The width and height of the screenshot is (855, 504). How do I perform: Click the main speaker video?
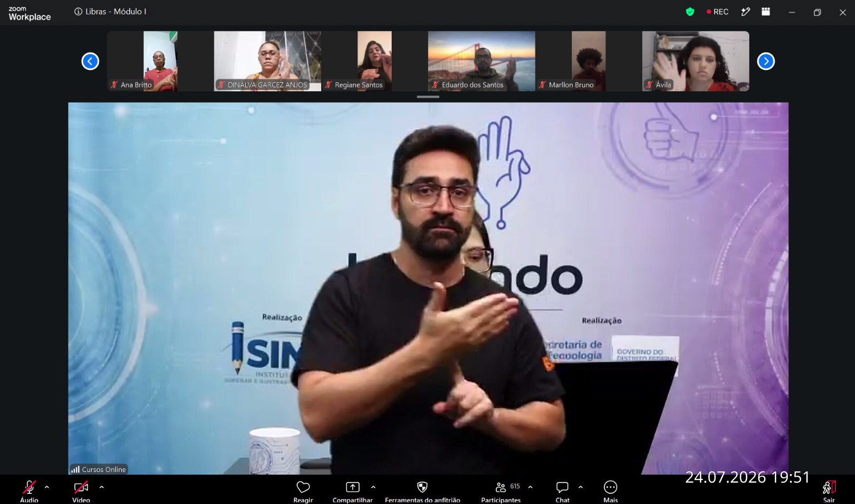(x=428, y=288)
